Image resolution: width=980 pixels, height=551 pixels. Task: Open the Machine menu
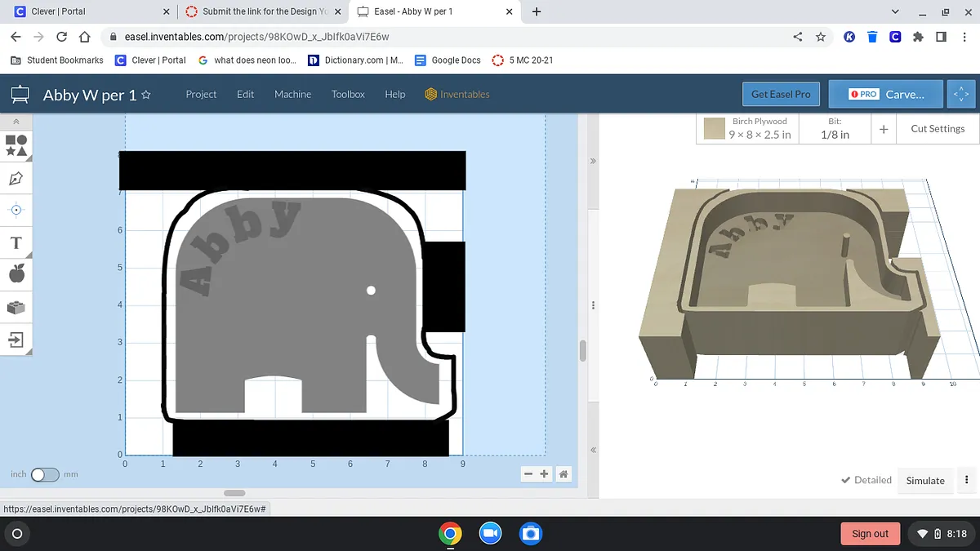pyautogui.click(x=292, y=94)
